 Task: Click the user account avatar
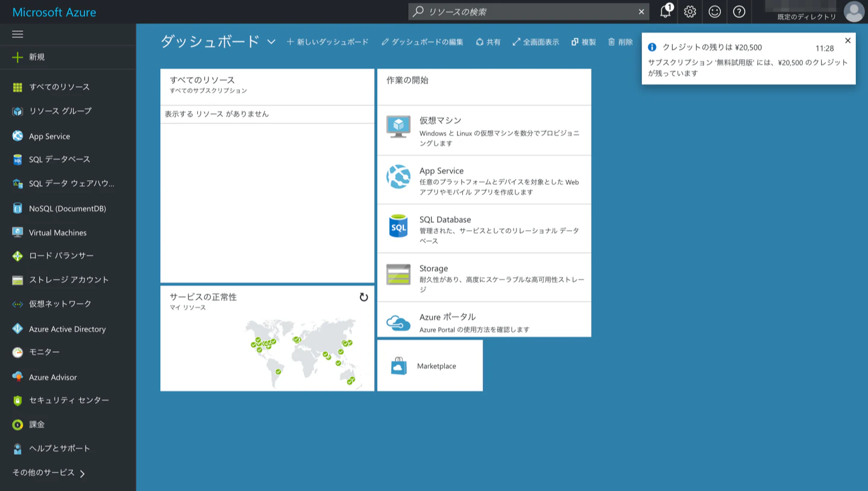[854, 11]
